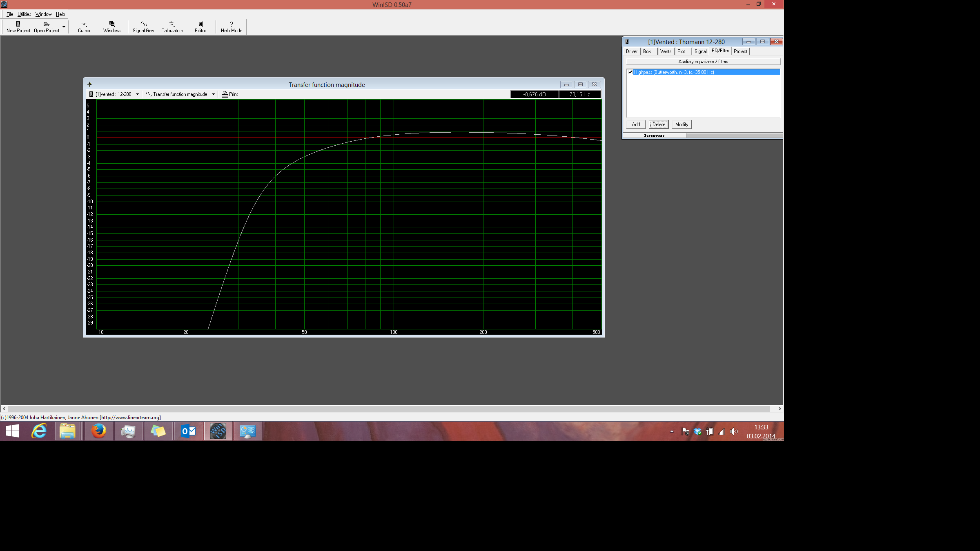Open the driver Editor
Screen dimensions: 980x551
point(200,27)
